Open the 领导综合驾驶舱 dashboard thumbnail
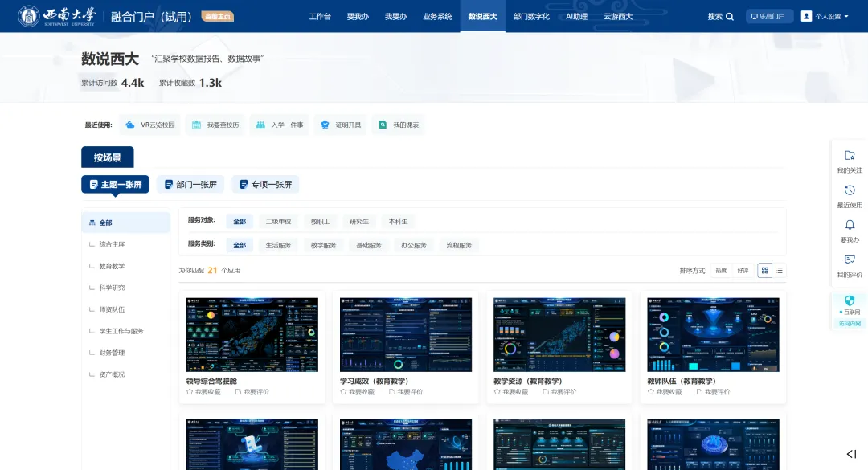This screenshot has height=470, width=868. click(x=252, y=334)
